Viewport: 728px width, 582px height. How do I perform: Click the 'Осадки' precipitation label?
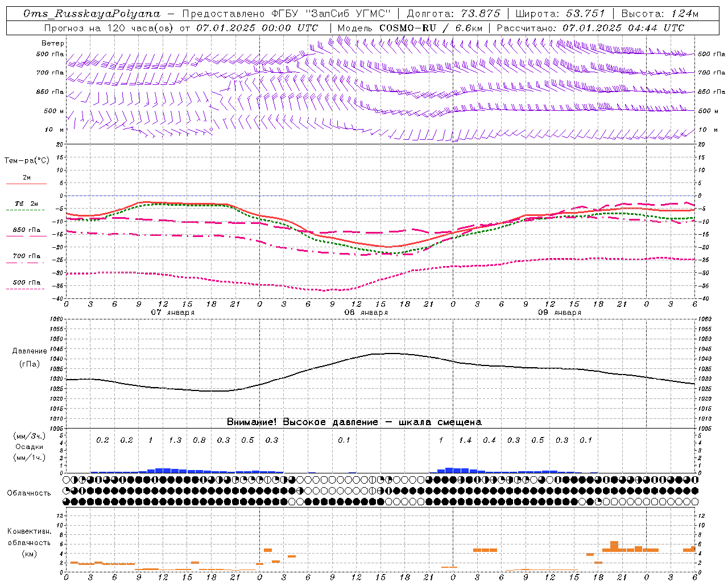coord(30,447)
